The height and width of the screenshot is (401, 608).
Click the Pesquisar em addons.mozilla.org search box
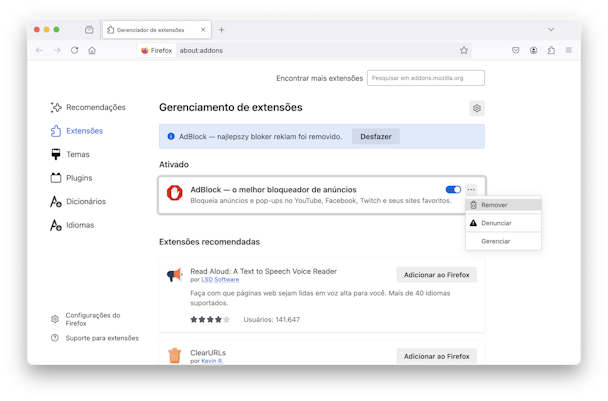click(x=426, y=78)
